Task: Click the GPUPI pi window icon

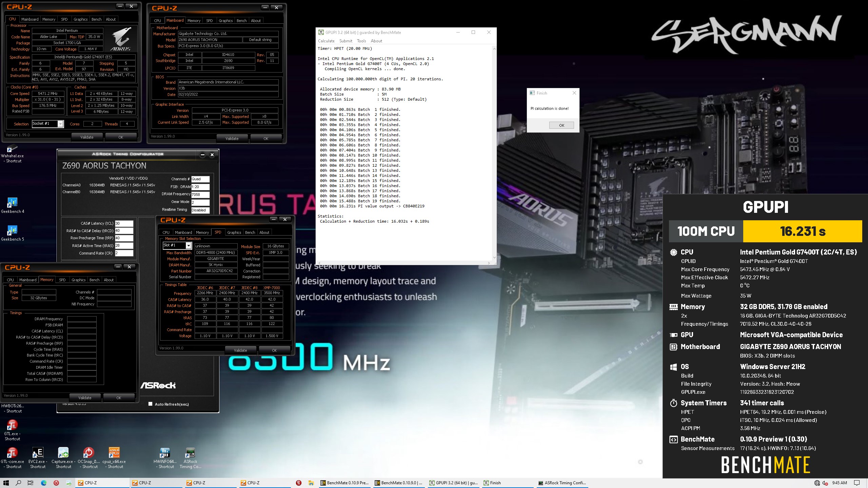Action: pyautogui.click(x=321, y=32)
